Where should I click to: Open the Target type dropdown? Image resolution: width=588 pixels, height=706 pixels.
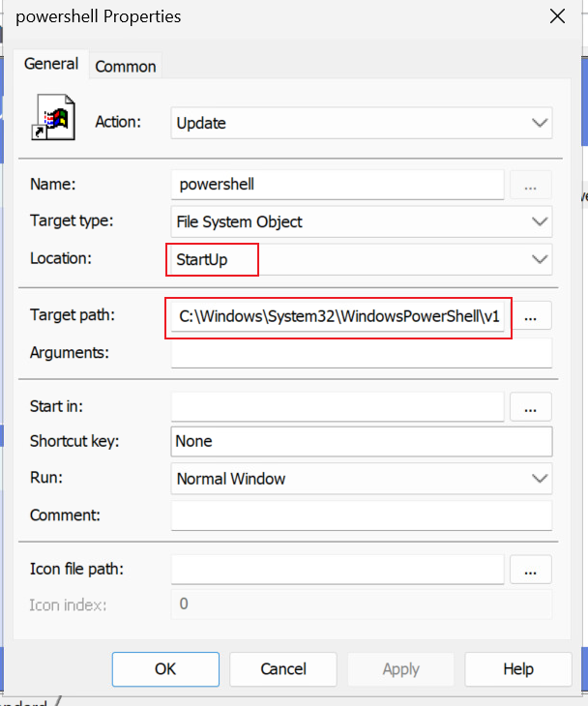pyautogui.click(x=362, y=221)
